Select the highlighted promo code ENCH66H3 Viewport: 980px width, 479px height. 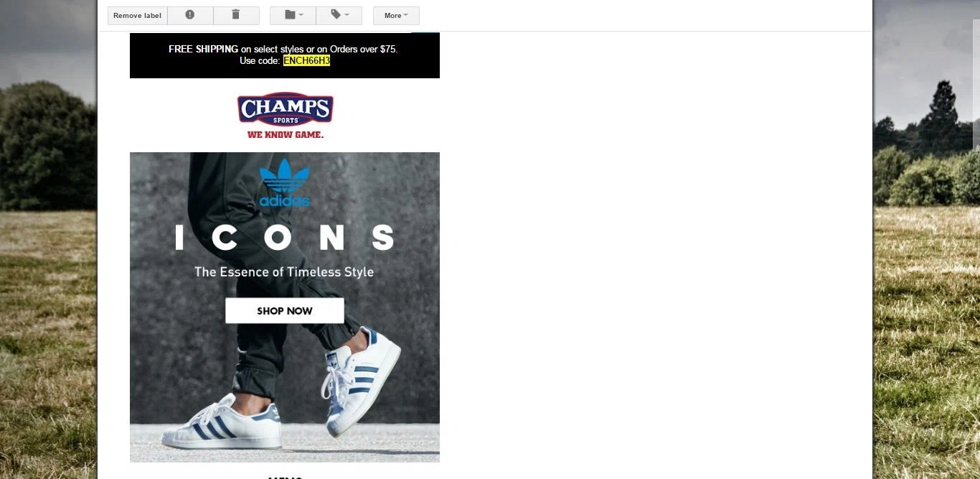pos(306,61)
